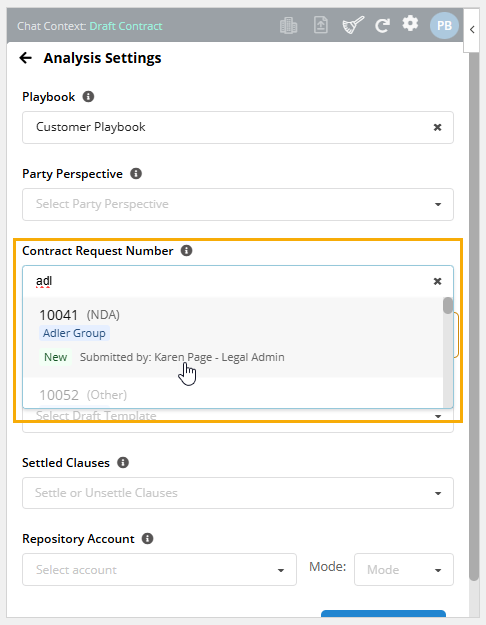Image resolution: width=486 pixels, height=625 pixels.
Task: Click the upload document icon
Action: click(x=321, y=26)
